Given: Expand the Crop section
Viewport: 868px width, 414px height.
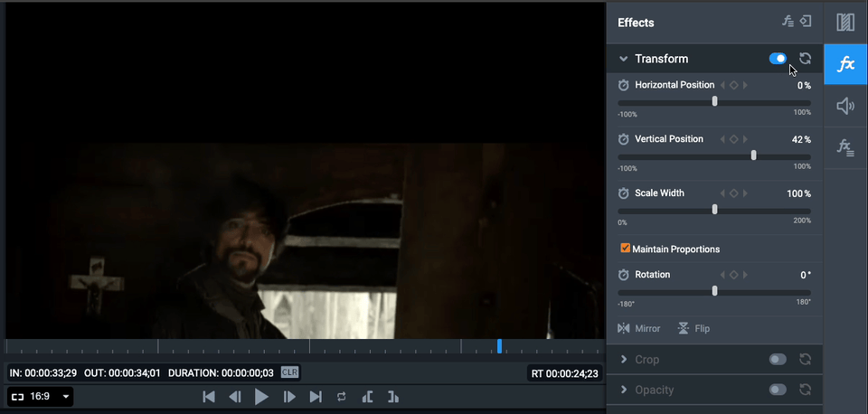Looking at the screenshot, I should (623, 360).
